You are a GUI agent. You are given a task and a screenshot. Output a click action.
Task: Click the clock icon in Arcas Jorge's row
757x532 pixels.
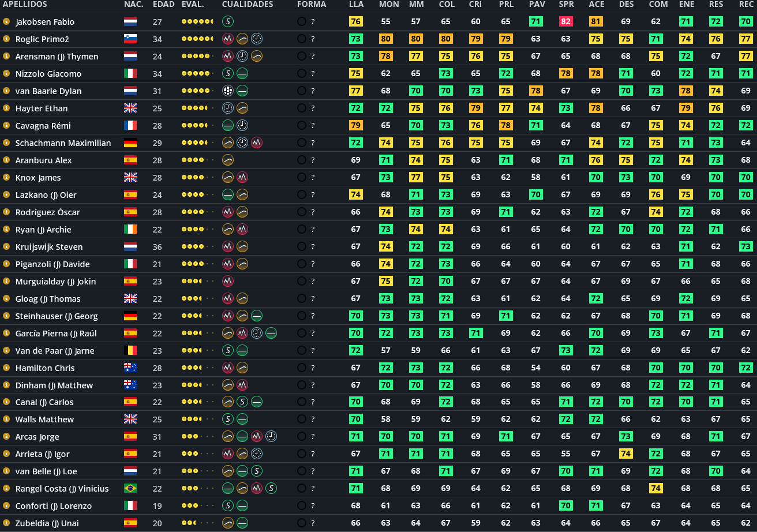coord(271,437)
